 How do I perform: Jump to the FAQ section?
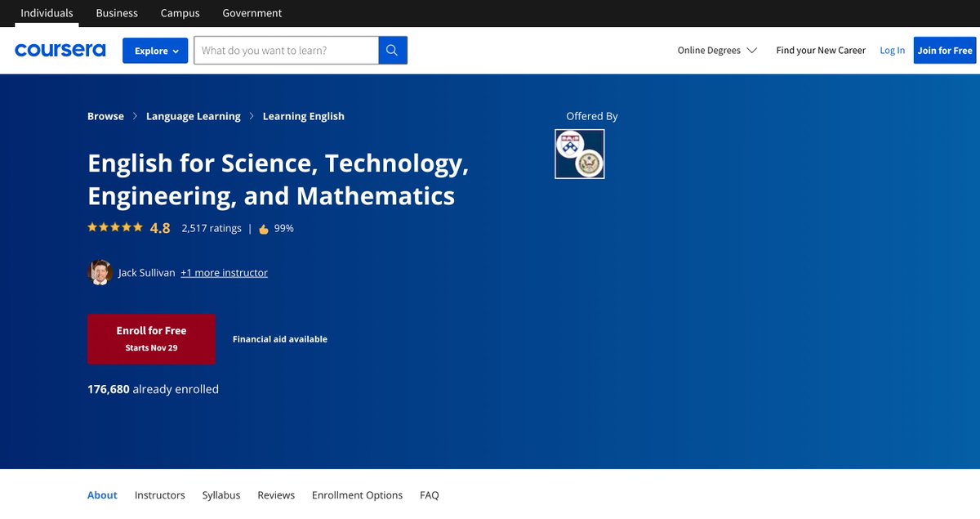point(430,495)
